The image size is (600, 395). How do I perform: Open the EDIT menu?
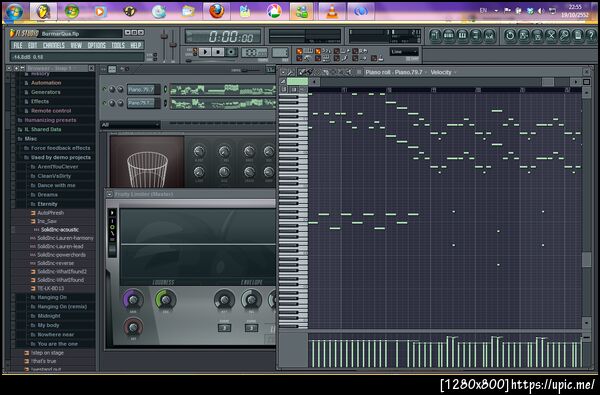coord(33,45)
